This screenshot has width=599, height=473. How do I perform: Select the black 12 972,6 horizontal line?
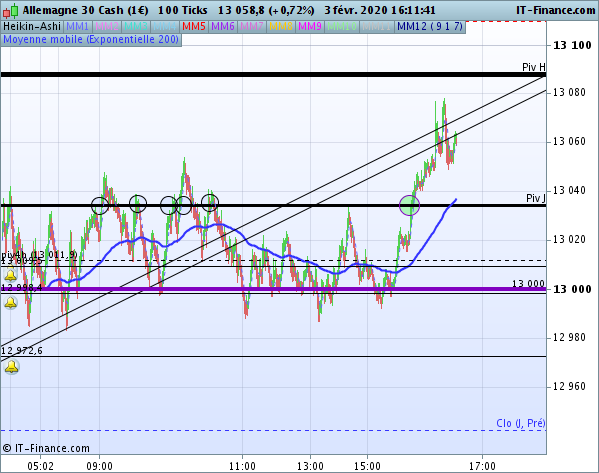[x=273, y=356]
